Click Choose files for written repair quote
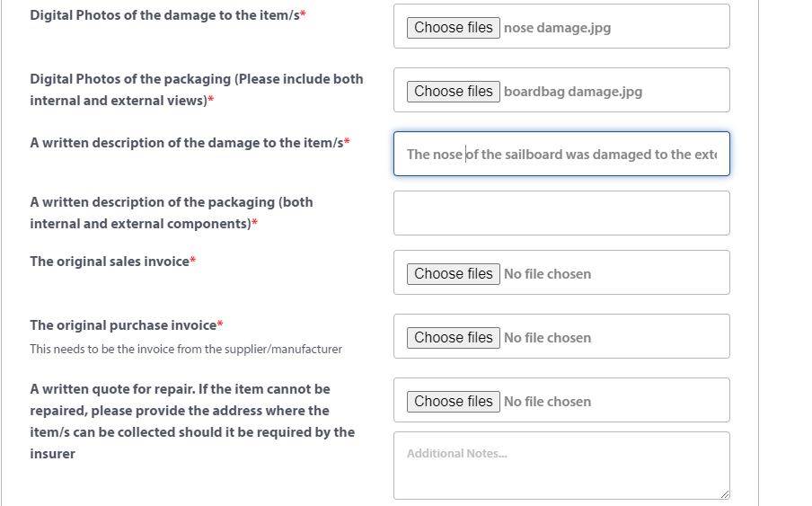The height and width of the screenshot is (506, 812). pyautogui.click(x=453, y=402)
